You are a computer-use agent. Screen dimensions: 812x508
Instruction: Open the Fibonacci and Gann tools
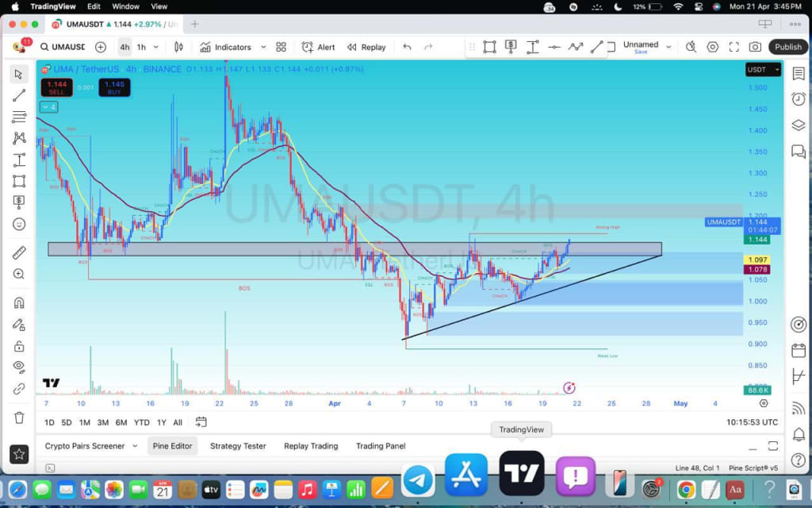(19, 117)
